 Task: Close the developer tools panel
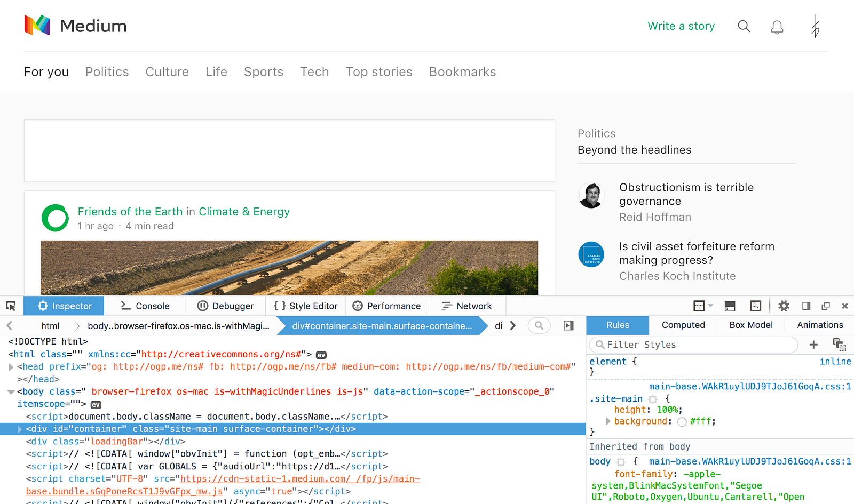(845, 306)
